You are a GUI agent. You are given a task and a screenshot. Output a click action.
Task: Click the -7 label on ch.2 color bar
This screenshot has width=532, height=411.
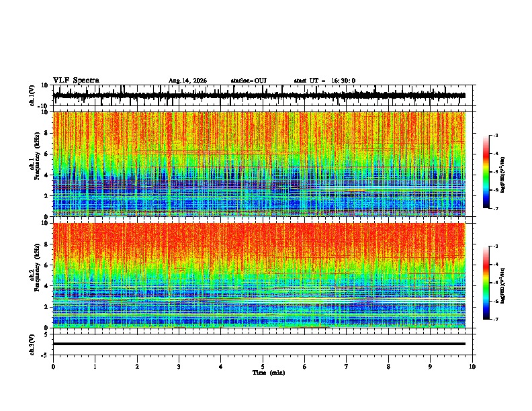pyautogui.click(x=496, y=319)
